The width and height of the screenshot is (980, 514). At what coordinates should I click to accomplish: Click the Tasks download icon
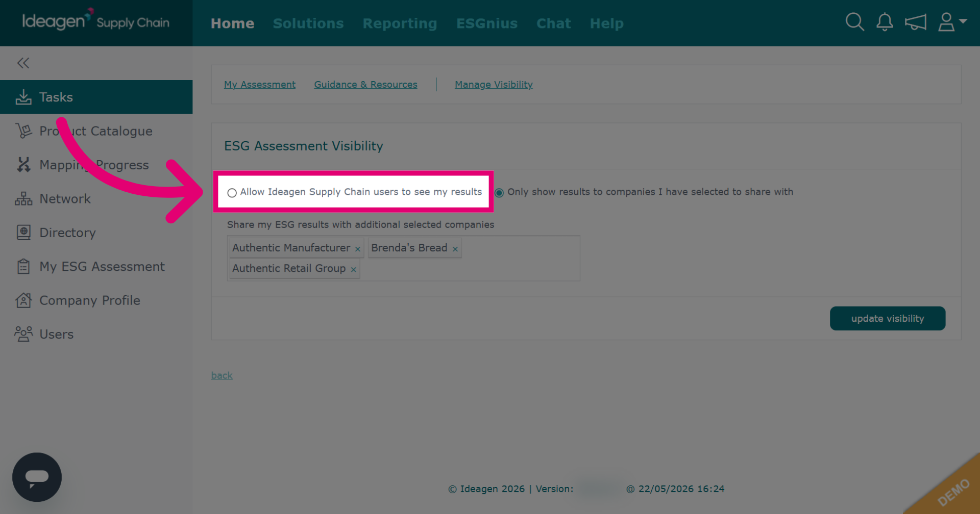[x=23, y=97]
